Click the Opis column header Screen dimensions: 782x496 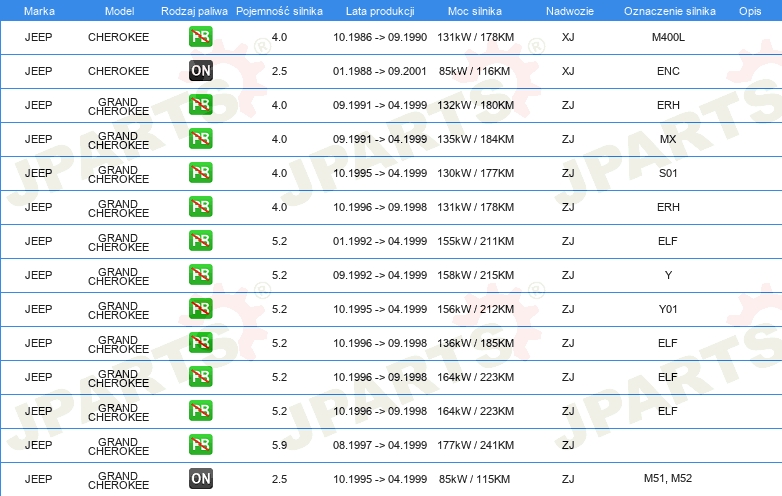pos(750,11)
